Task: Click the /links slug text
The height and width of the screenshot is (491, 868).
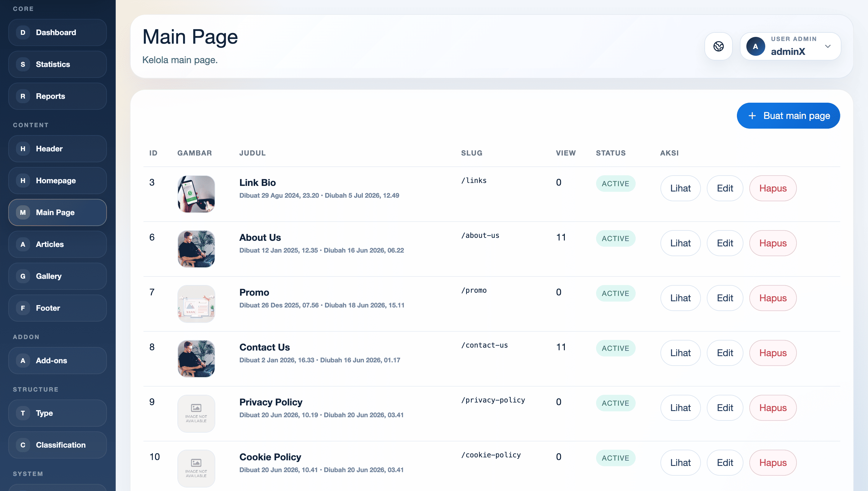Action: [x=474, y=180]
